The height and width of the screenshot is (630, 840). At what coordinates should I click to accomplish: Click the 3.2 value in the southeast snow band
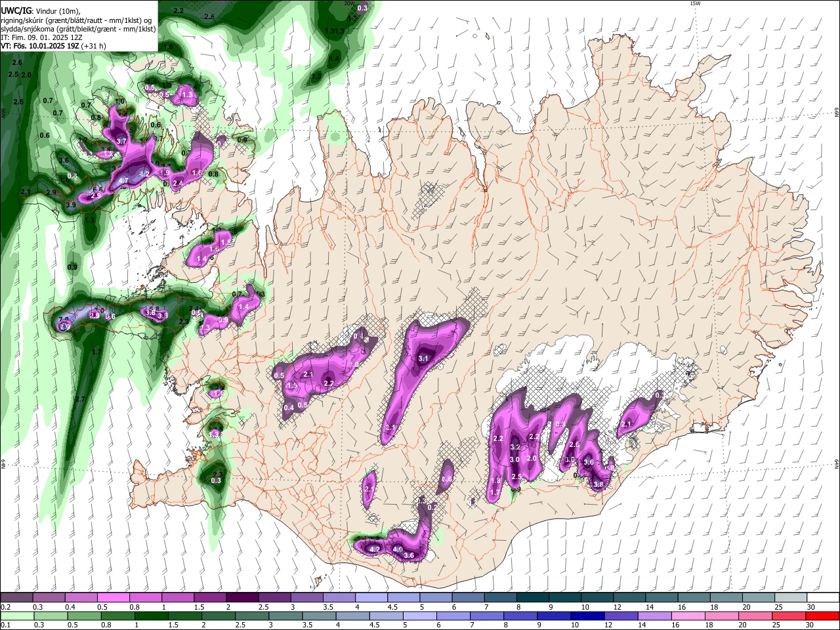tap(515, 447)
